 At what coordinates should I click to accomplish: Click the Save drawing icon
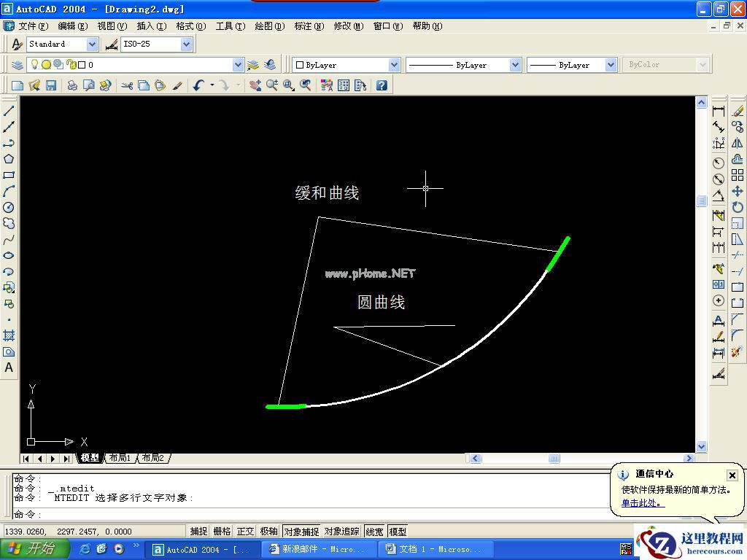tap(51, 85)
